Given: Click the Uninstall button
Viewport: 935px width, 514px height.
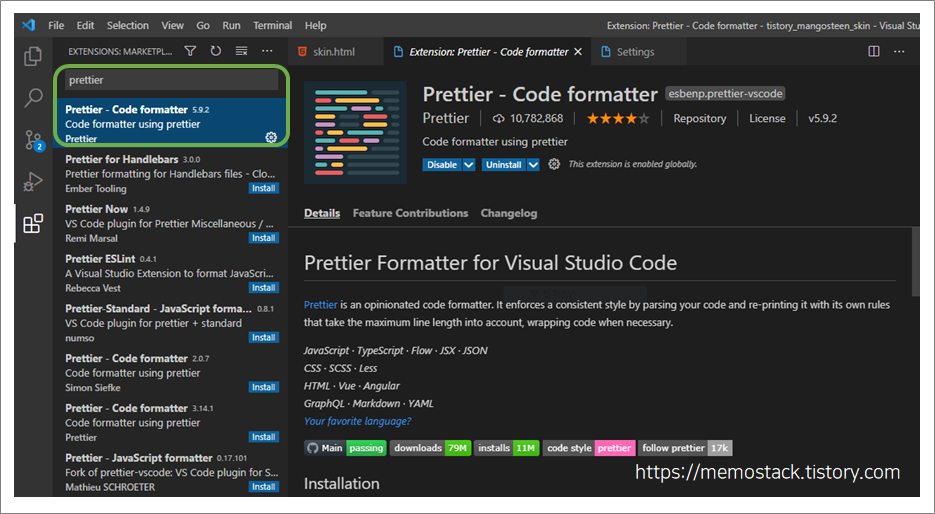Looking at the screenshot, I should (503, 165).
